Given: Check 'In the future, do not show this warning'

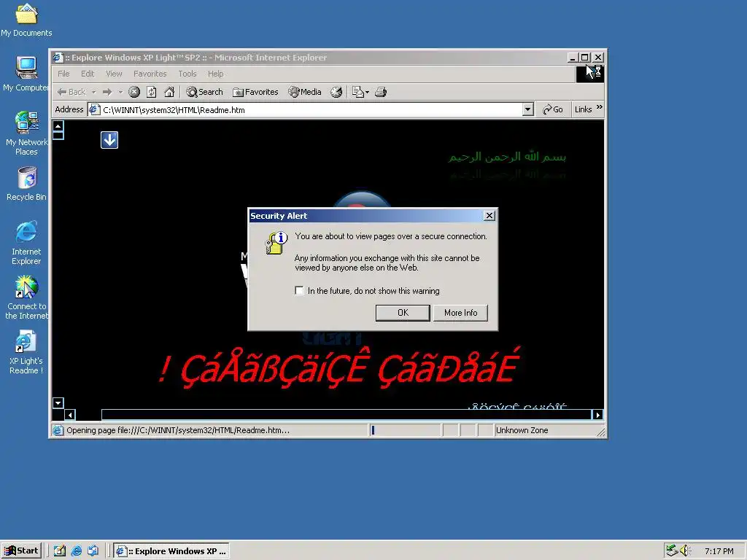Looking at the screenshot, I should point(299,290).
